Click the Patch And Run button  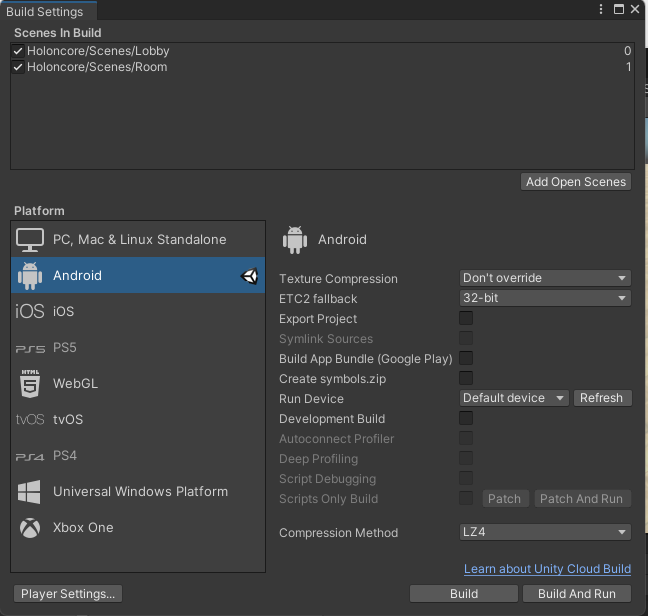(x=582, y=499)
